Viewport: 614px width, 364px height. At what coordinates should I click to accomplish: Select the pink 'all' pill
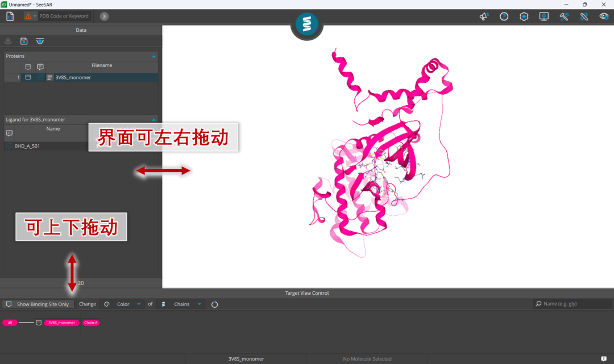[x=10, y=323]
